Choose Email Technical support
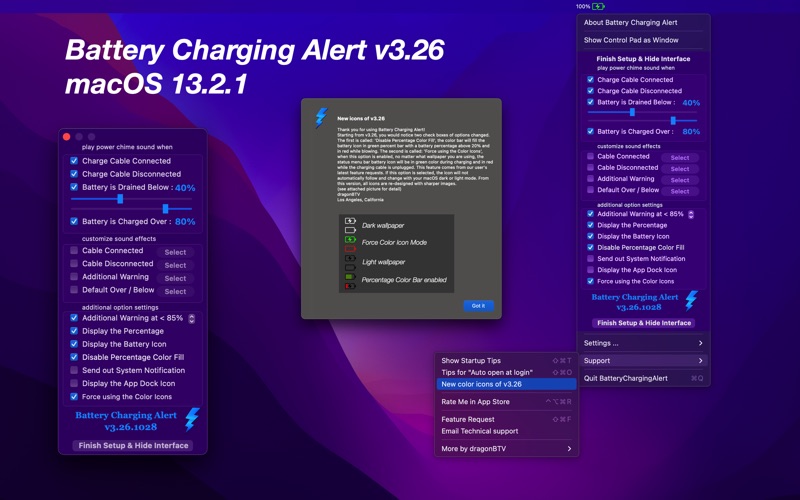800x500 pixels. coord(506,431)
